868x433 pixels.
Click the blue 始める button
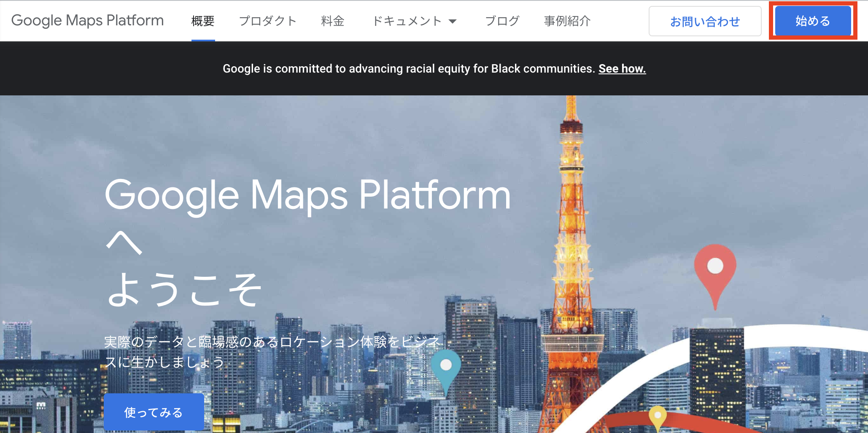(x=813, y=21)
